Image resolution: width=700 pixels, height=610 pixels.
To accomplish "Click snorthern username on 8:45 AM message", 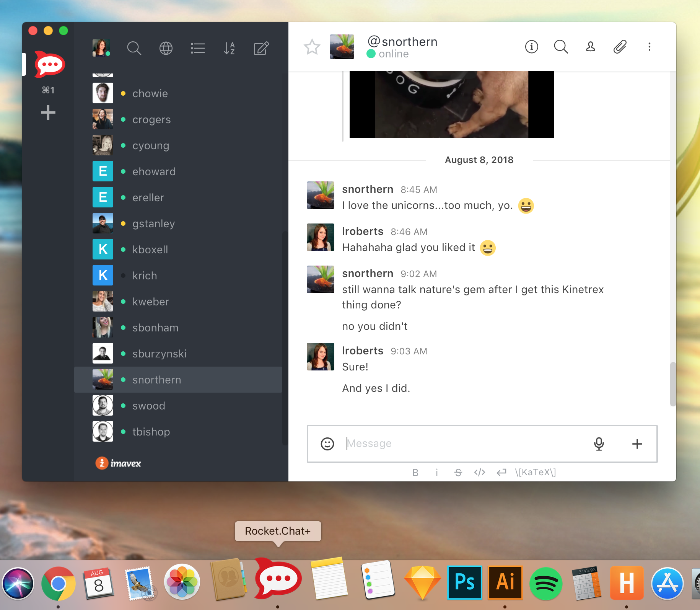I will 368,189.
